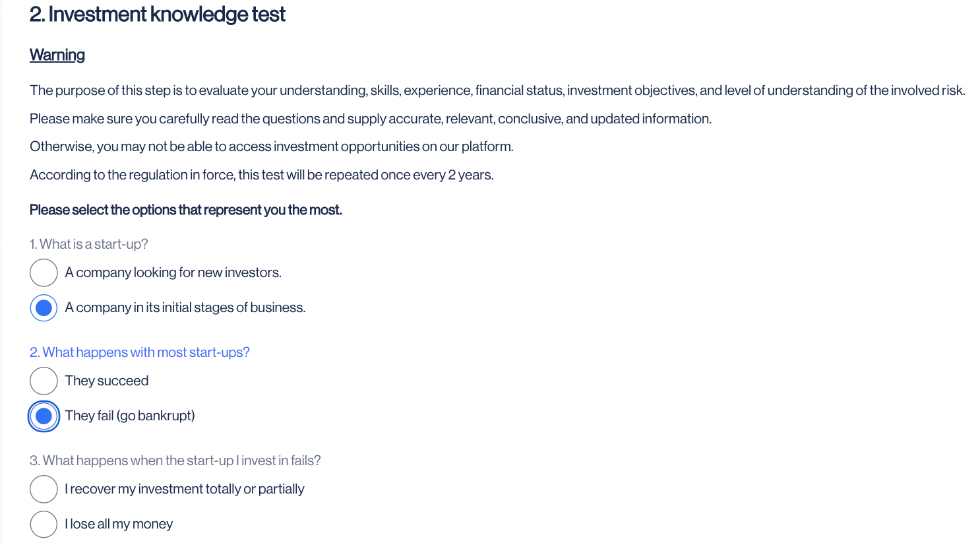The image size is (980, 545).
Task: Click the 'start-up I invest in fails?' question
Action: 175,461
